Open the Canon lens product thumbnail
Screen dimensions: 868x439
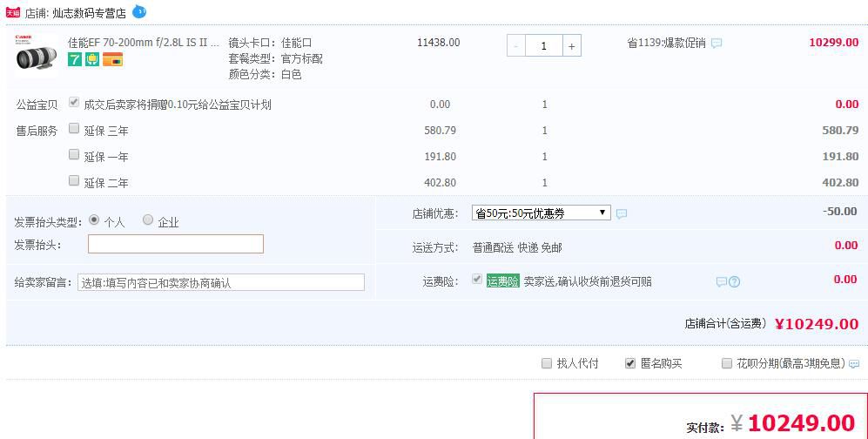(x=36, y=54)
